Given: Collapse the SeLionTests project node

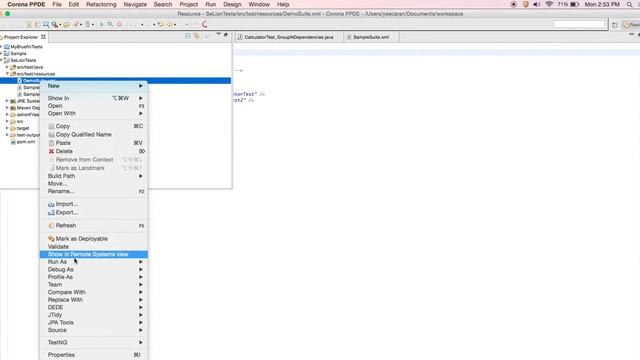Looking at the screenshot, I should coord(2,60).
